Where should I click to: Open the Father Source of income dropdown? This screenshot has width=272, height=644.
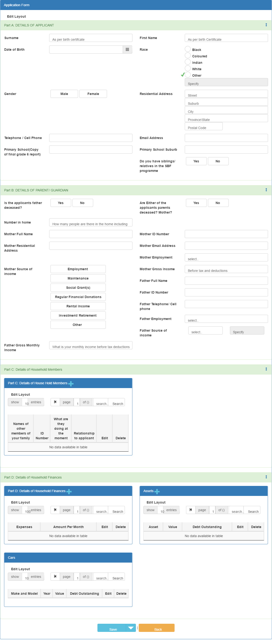click(205, 330)
